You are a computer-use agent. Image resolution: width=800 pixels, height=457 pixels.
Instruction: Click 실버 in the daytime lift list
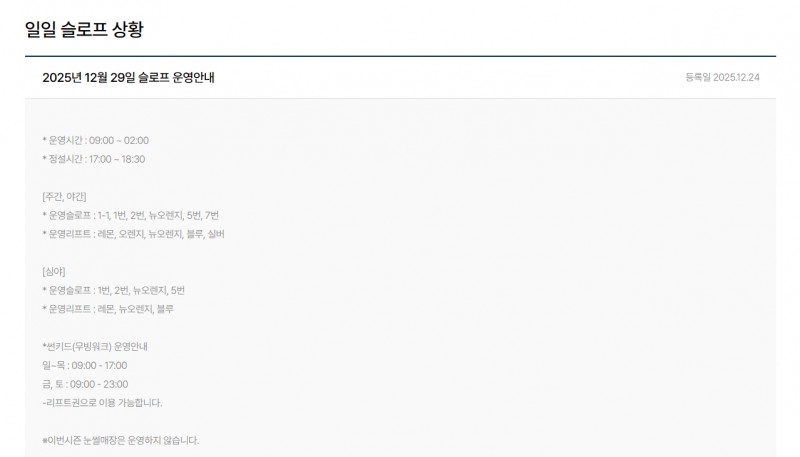coord(216,234)
